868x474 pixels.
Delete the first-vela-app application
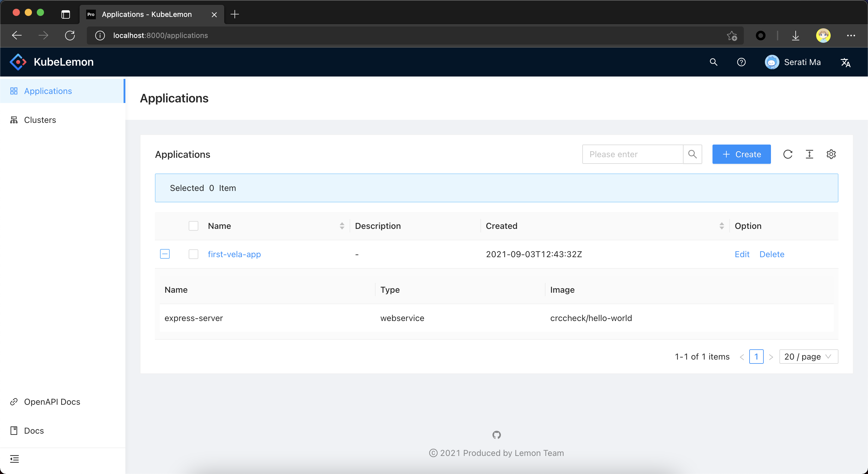pyautogui.click(x=772, y=254)
